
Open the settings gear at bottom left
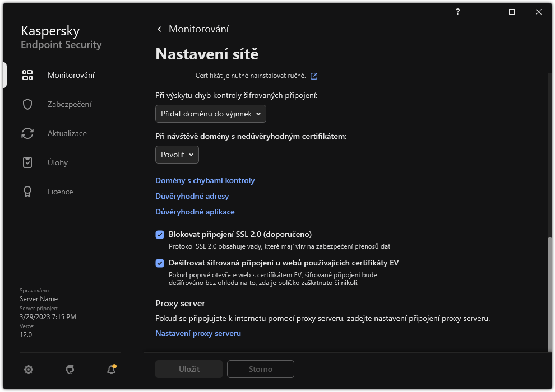tap(28, 369)
